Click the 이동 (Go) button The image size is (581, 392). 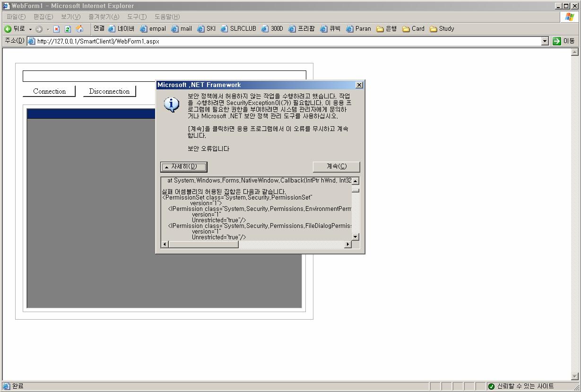click(x=564, y=41)
